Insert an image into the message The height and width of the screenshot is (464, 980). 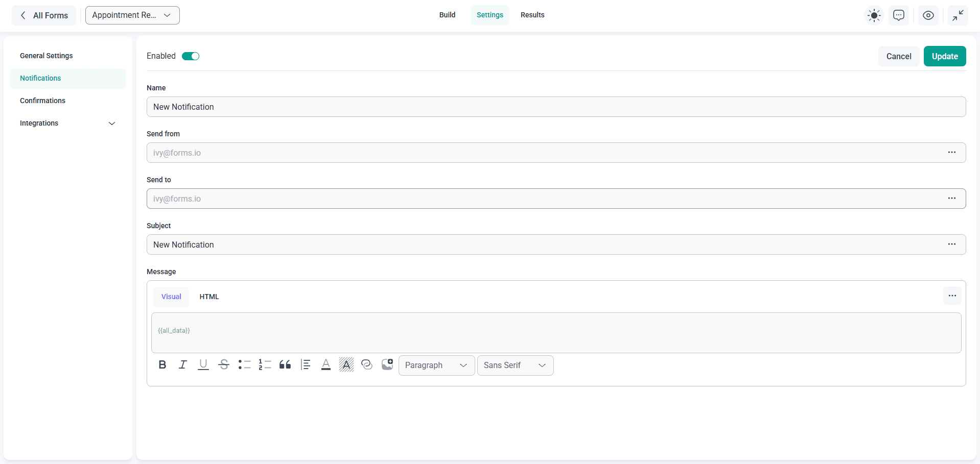387,365
